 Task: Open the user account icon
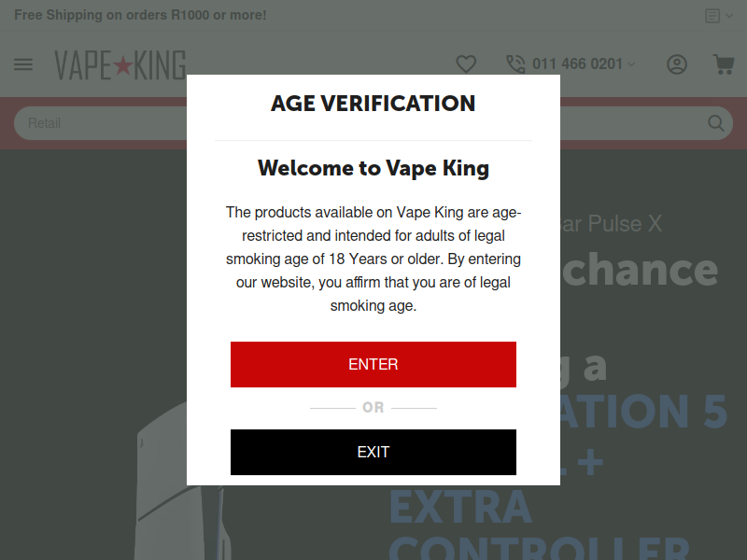676,64
